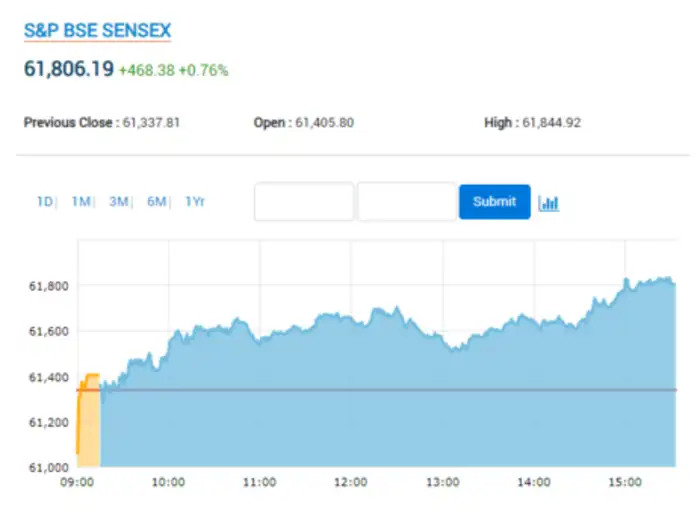The height and width of the screenshot is (516, 700).
Task: Click the 15:00 time axis label
Action: pos(624,482)
